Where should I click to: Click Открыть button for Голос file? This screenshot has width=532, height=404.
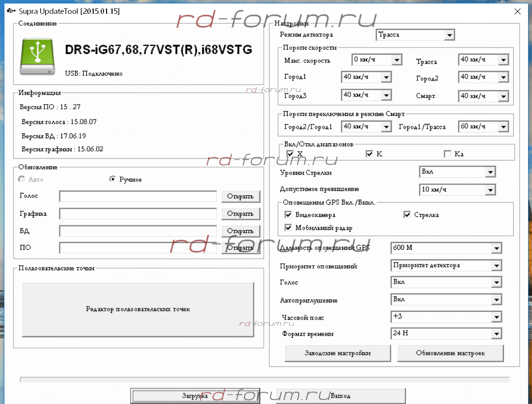[x=240, y=196]
